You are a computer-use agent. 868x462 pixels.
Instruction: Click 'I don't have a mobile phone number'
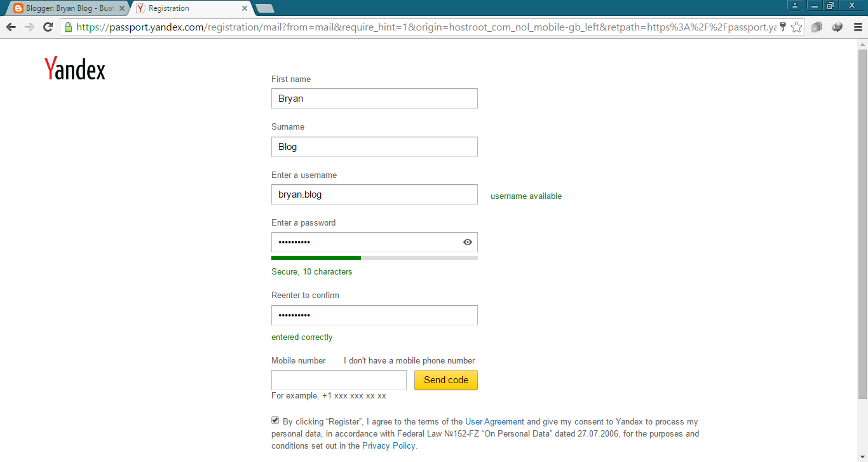click(x=409, y=360)
